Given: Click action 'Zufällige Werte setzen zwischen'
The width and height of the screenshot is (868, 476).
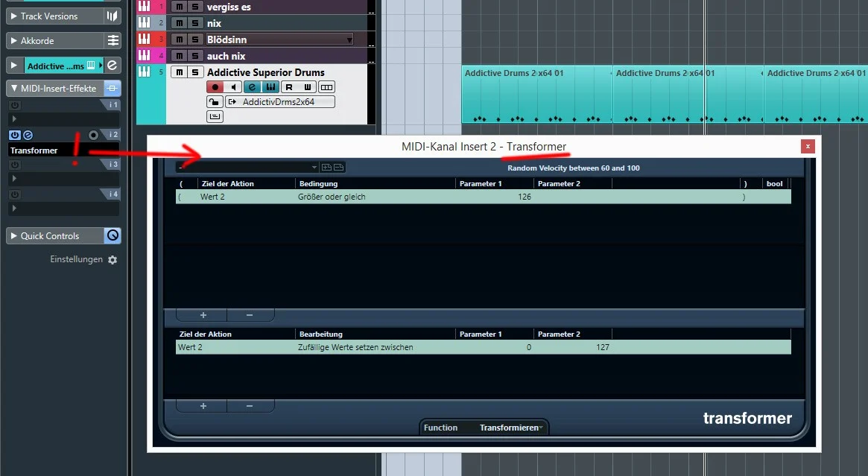Looking at the screenshot, I should 355,347.
